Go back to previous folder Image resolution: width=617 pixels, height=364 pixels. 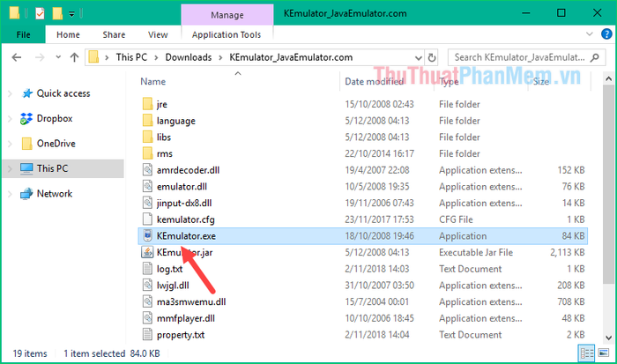coord(17,57)
